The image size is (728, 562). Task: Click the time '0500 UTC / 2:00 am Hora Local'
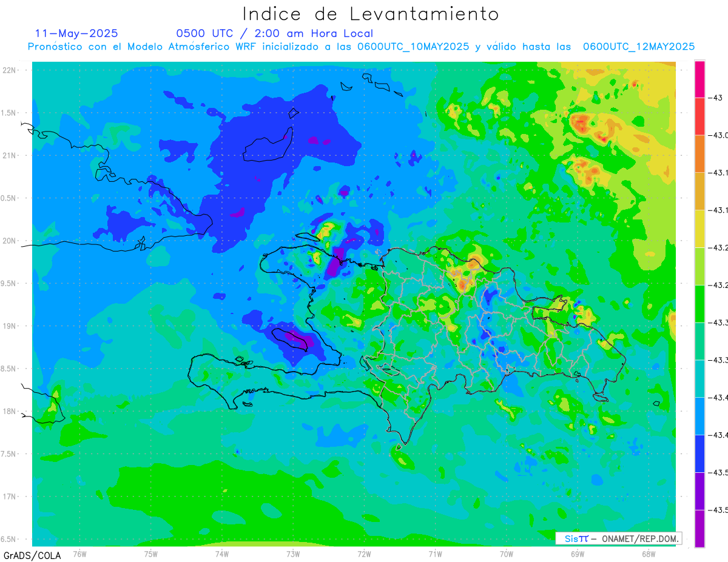274,33
